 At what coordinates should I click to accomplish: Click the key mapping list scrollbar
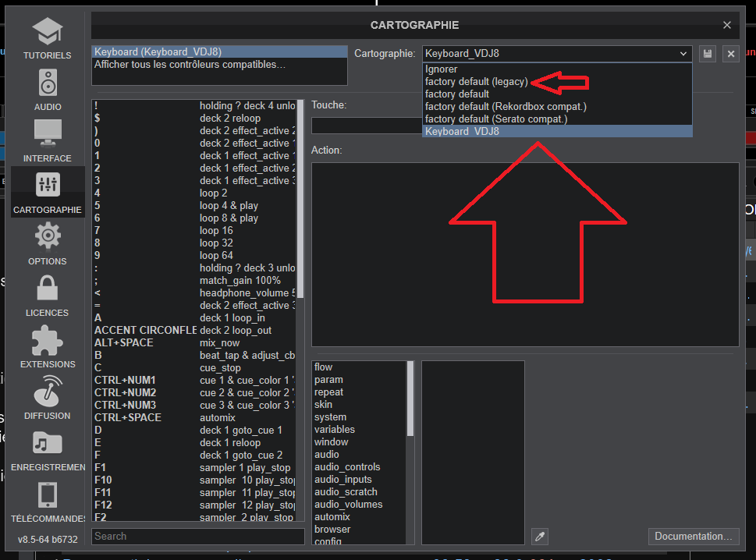click(x=300, y=199)
